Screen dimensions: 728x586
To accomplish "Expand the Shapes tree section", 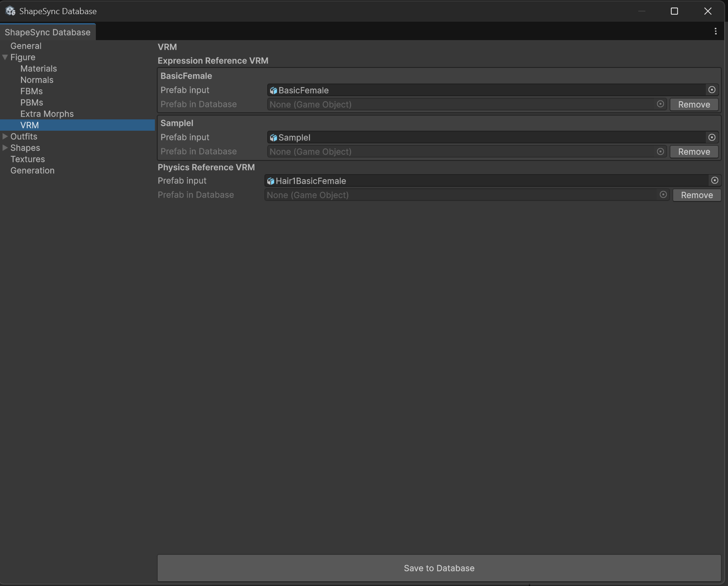I will click(x=5, y=148).
